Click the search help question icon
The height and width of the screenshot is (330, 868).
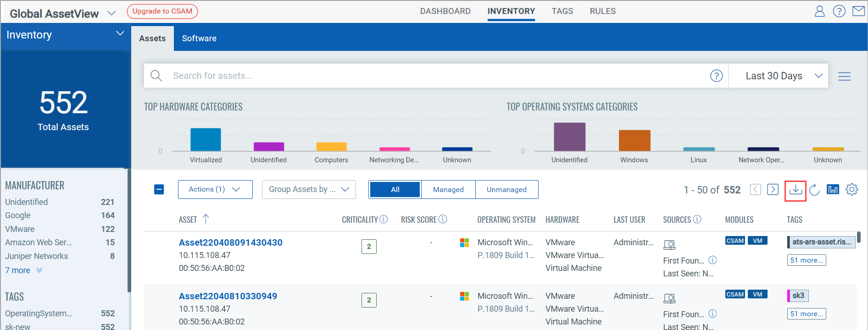click(x=716, y=76)
